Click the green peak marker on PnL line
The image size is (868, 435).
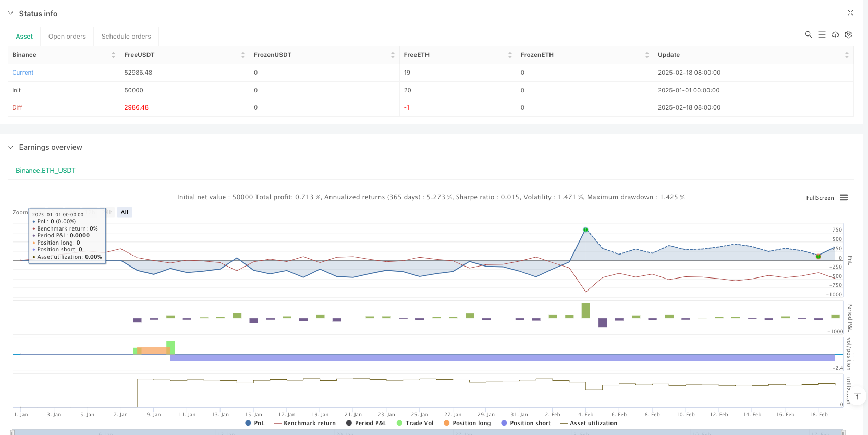coord(585,229)
